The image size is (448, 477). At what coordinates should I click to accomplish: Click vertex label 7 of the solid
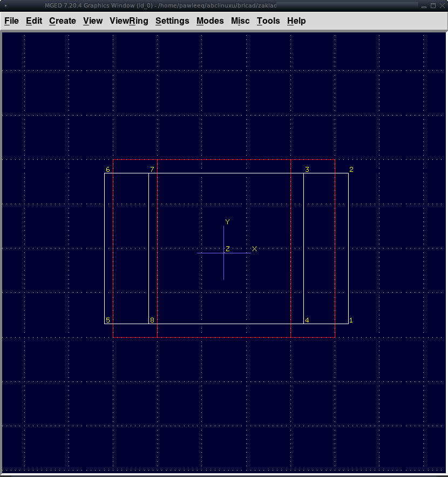point(152,170)
